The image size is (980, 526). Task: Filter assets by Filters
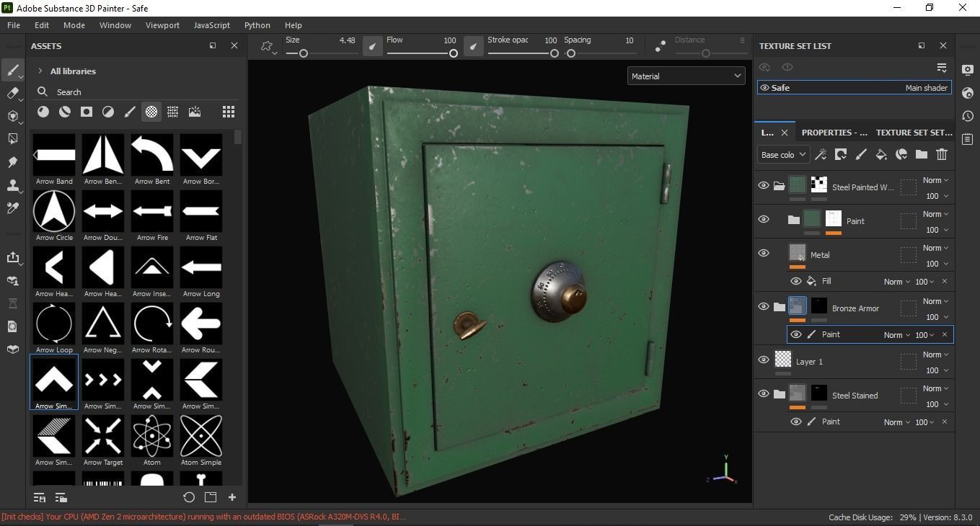coord(108,112)
